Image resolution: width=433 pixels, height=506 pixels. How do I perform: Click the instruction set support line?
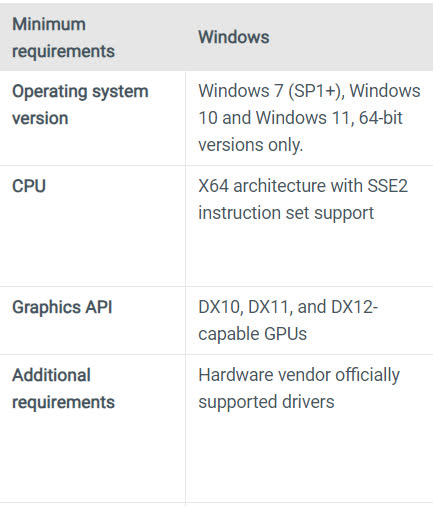286,213
